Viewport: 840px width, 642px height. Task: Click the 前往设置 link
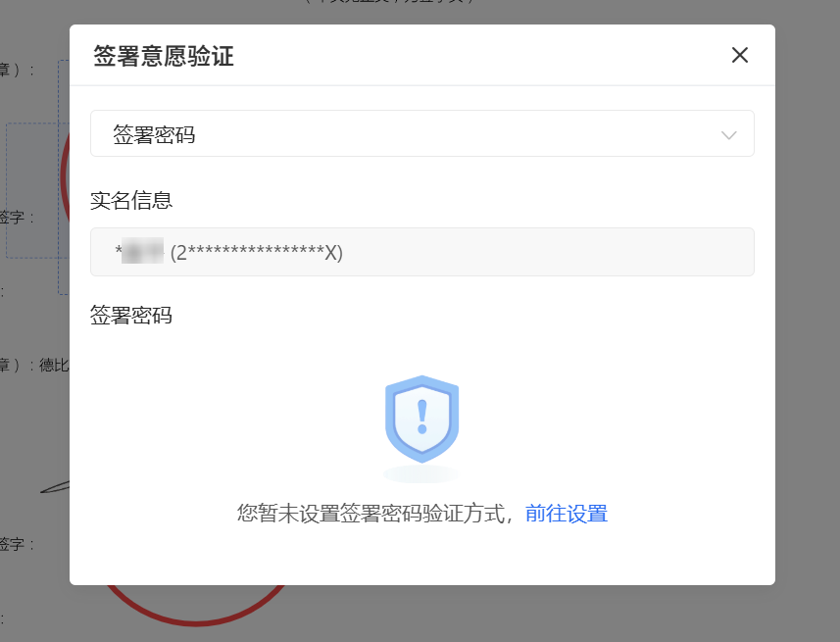(x=567, y=514)
